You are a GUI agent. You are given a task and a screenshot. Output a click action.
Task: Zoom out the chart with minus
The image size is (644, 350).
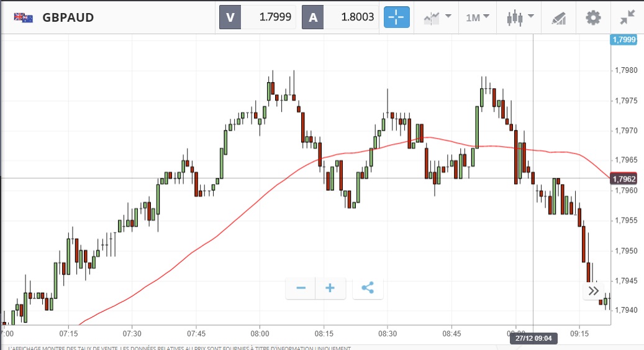click(301, 288)
